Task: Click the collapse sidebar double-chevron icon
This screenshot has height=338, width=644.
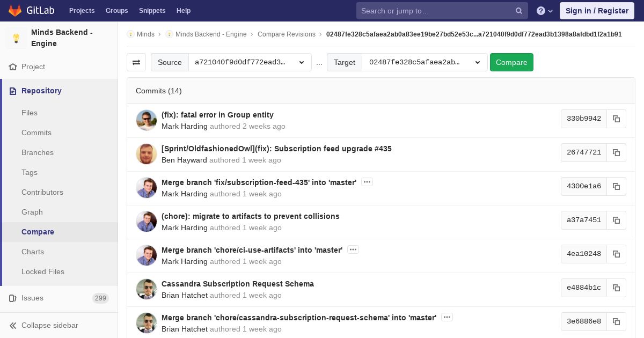Action: pyautogui.click(x=13, y=326)
